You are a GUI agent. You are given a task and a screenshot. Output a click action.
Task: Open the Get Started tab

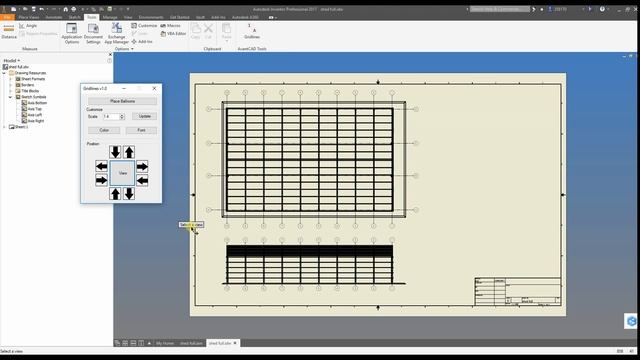(180, 17)
